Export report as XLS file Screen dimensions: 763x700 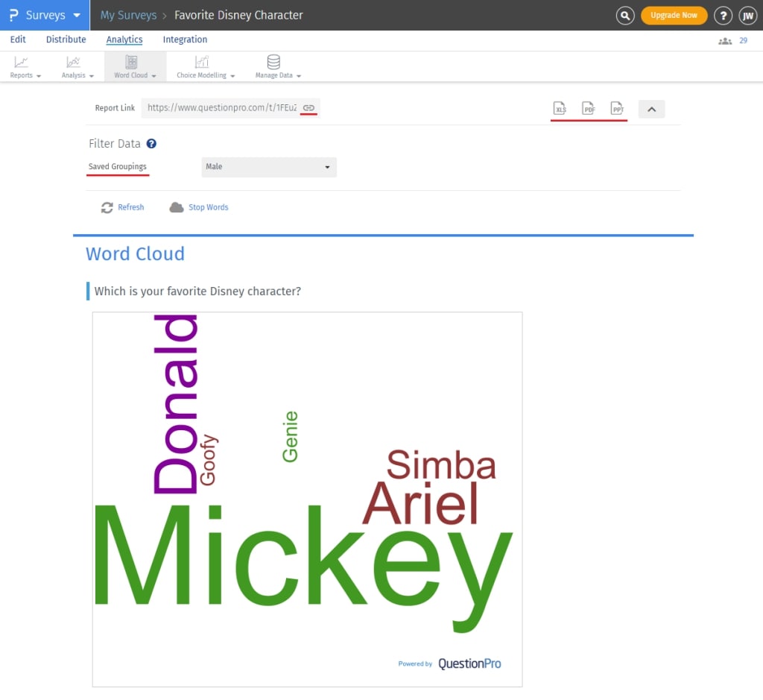(560, 109)
